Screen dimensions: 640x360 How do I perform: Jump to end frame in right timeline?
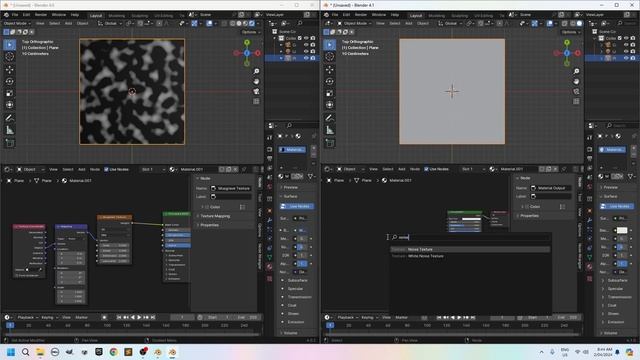pyautogui.click(x=473, y=317)
